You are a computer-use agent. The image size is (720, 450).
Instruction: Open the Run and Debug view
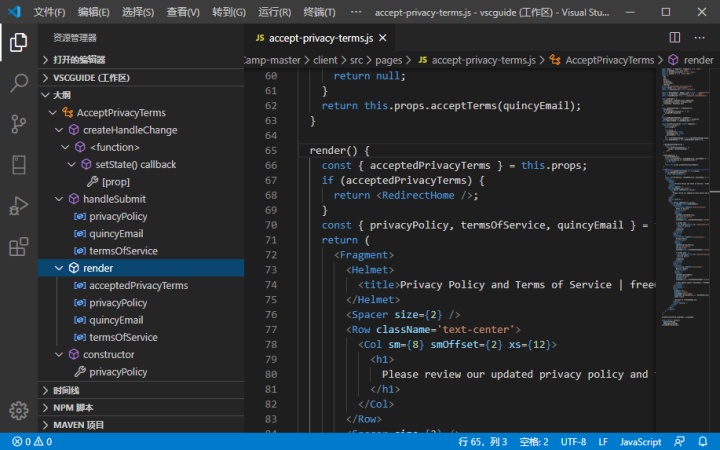[x=18, y=206]
